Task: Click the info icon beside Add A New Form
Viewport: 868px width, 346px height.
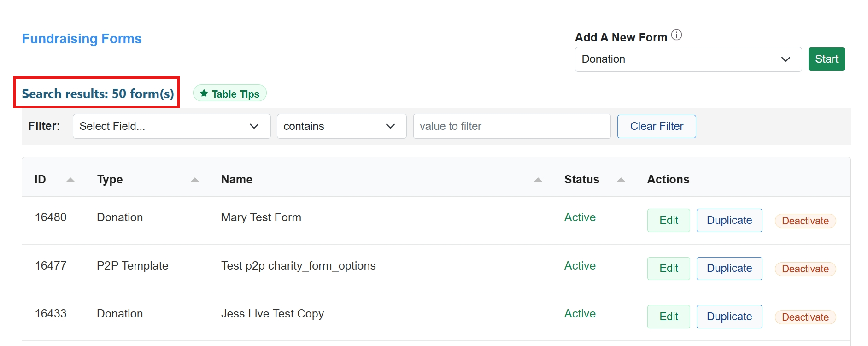Action: pyautogui.click(x=676, y=35)
